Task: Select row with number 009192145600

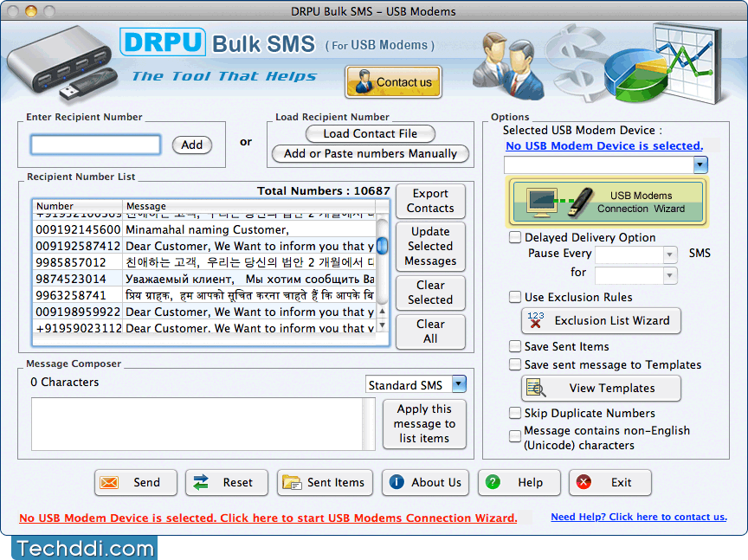Action: tap(204, 229)
